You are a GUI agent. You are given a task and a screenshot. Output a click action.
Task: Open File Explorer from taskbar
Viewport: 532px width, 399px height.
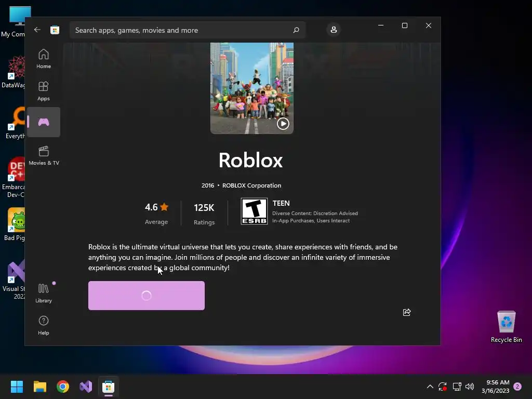tap(39, 387)
